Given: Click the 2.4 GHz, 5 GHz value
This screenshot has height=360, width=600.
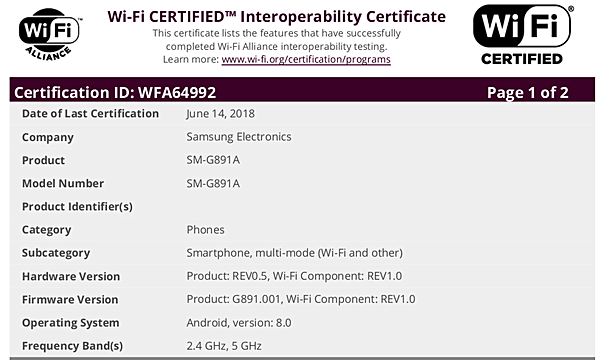Looking at the screenshot, I should [224, 346].
